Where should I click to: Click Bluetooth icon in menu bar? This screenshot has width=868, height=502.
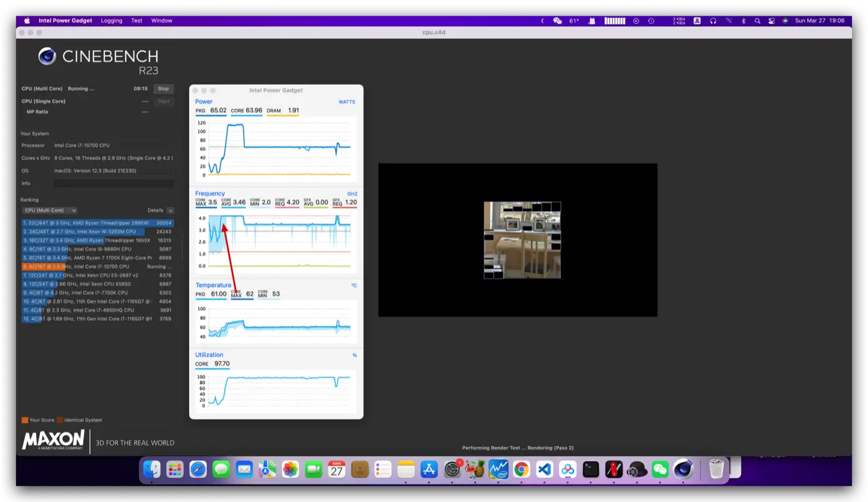tap(743, 20)
